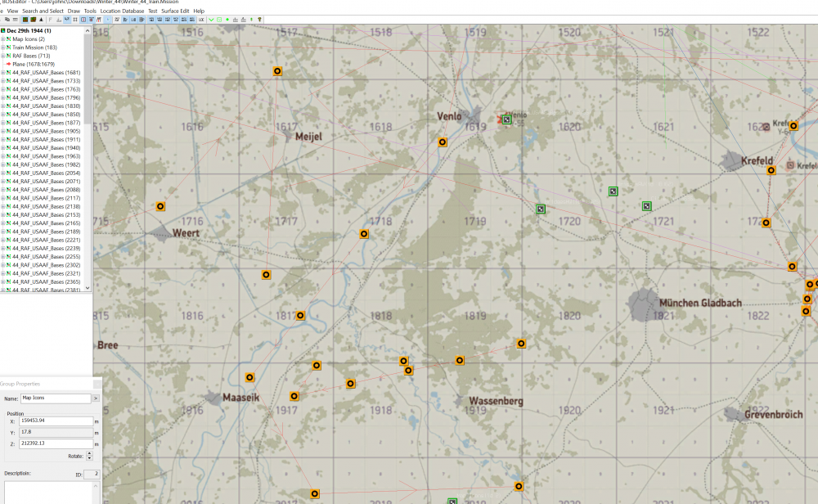Click the arrow button beside Name field
Viewport: 818px width, 504px height.
coord(95,398)
